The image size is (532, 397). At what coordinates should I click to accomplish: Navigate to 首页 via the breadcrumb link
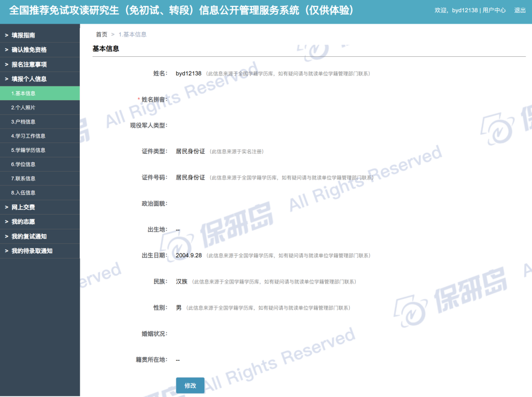tap(101, 34)
